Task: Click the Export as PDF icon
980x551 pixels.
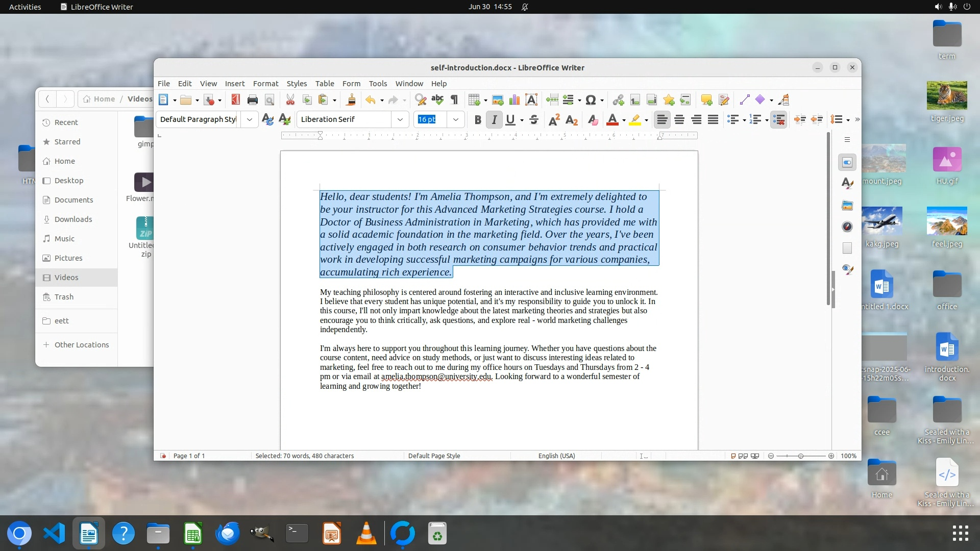Action: [x=235, y=100]
